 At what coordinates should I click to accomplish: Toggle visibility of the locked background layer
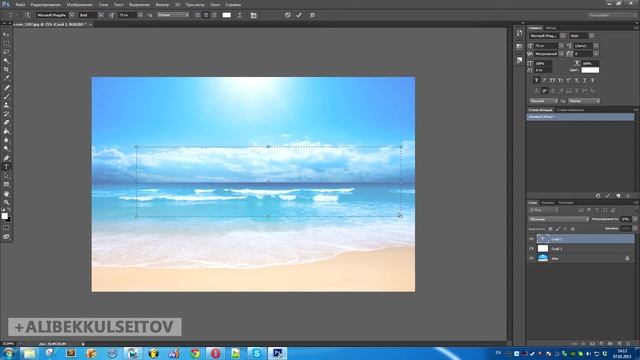click(x=531, y=258)
